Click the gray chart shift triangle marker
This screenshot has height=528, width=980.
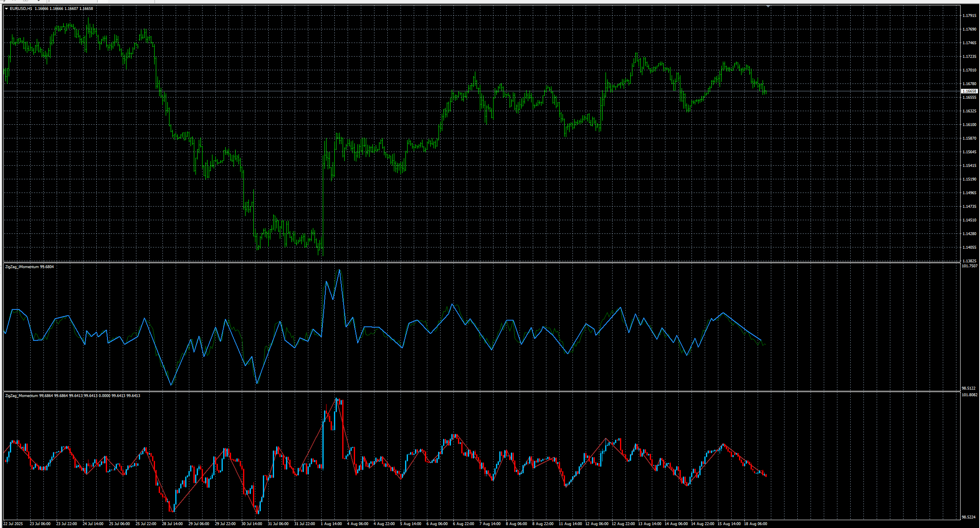click(768, 7)
